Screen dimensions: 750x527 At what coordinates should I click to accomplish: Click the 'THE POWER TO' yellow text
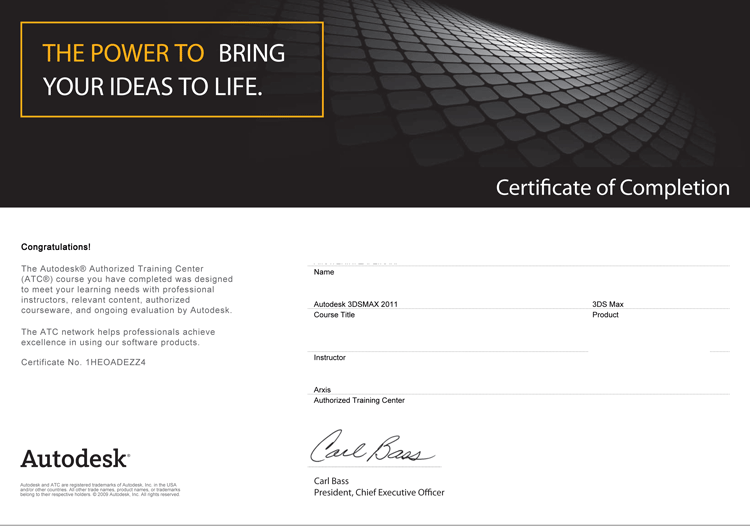[123, 53]
